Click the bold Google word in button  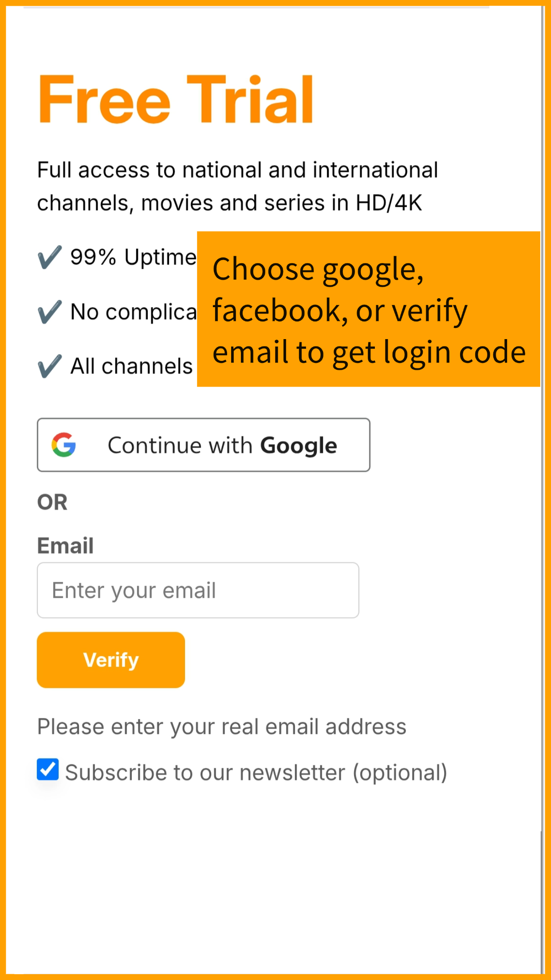(x=299, y=446)
